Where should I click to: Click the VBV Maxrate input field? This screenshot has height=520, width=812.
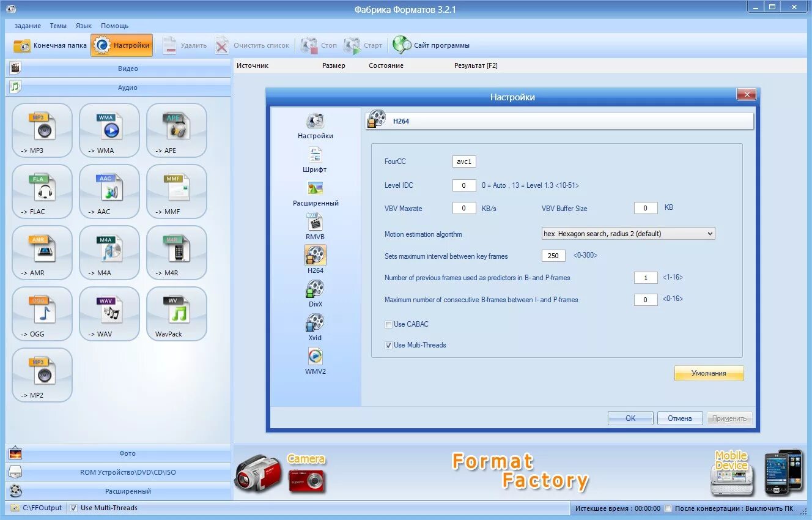pyautogui.click(x=464, y=208)
